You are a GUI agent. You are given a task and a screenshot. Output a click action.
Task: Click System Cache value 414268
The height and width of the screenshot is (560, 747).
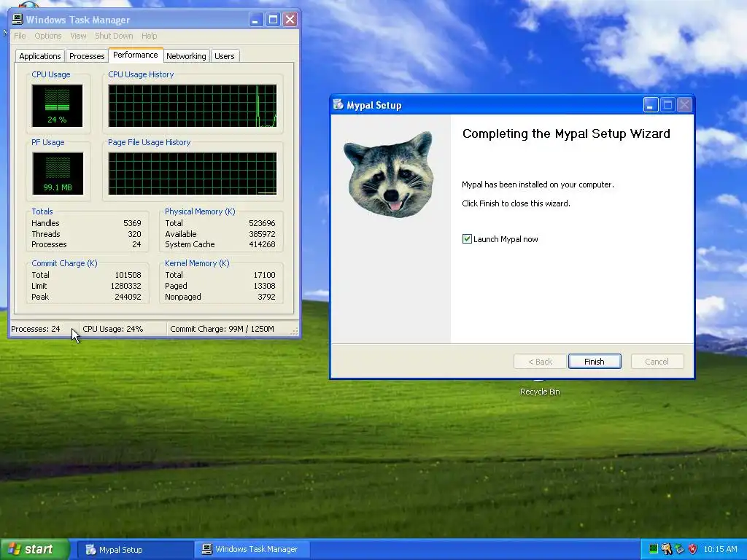pyautogui.click(x=262, y=244)
